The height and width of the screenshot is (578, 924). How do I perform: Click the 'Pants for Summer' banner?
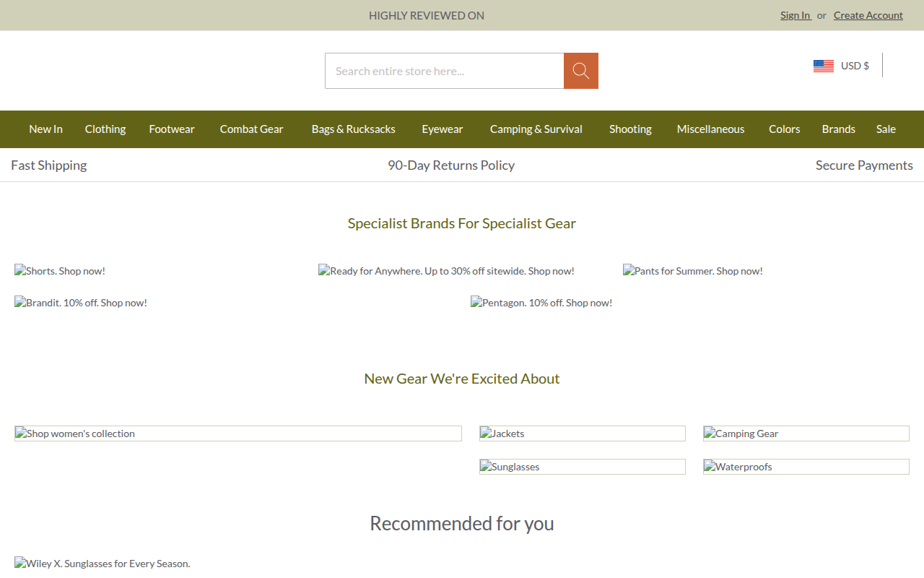point(693,271)
